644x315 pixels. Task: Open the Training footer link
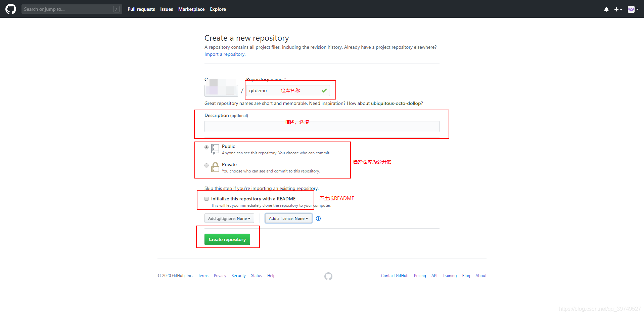[450, 276]
